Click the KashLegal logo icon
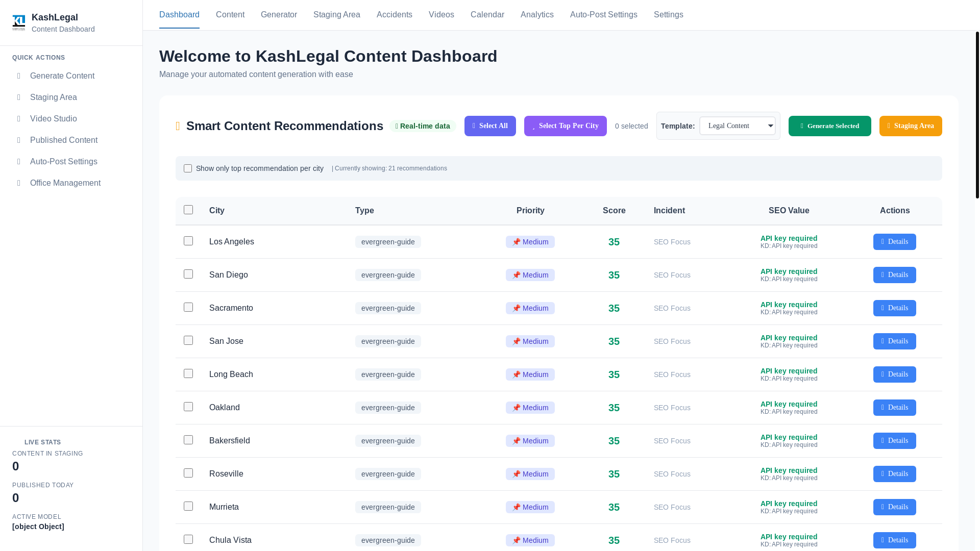 coord(19,23)
